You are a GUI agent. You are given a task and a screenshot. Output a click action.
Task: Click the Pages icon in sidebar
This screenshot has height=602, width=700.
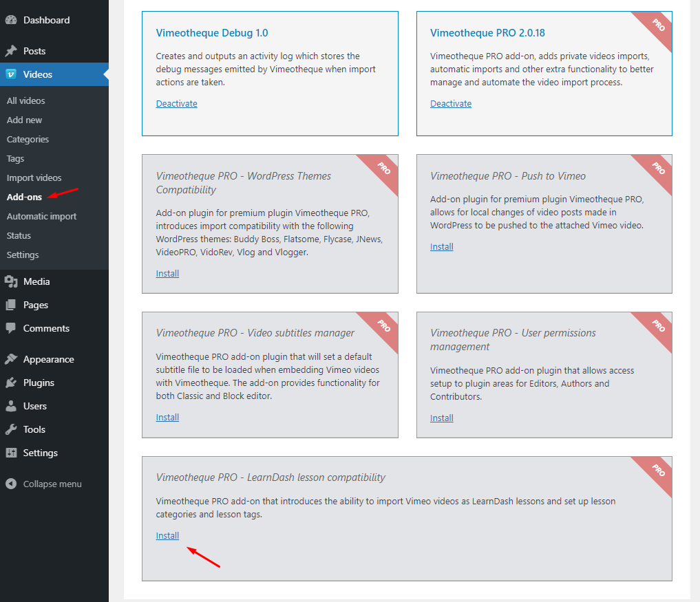tap(11, 305)
